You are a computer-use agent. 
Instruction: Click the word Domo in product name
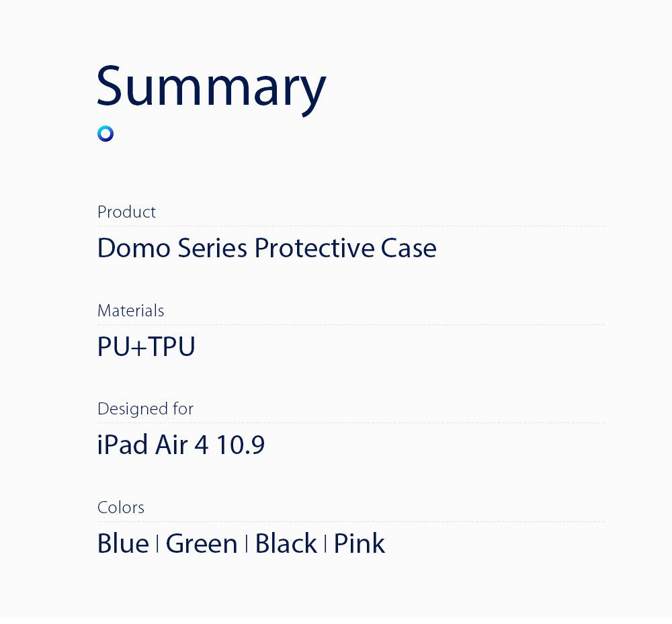134,249
